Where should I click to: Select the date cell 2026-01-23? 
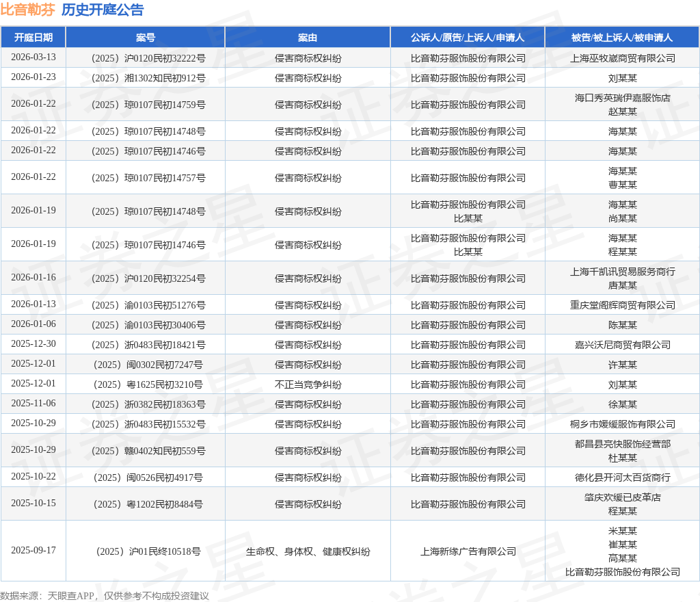[x=33, y=77]
